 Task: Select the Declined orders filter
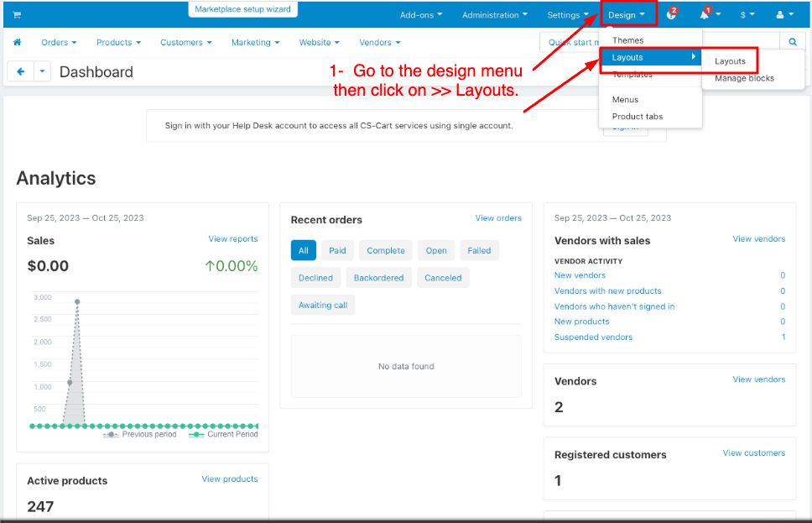pyautogui.click(x=315, y=278)
